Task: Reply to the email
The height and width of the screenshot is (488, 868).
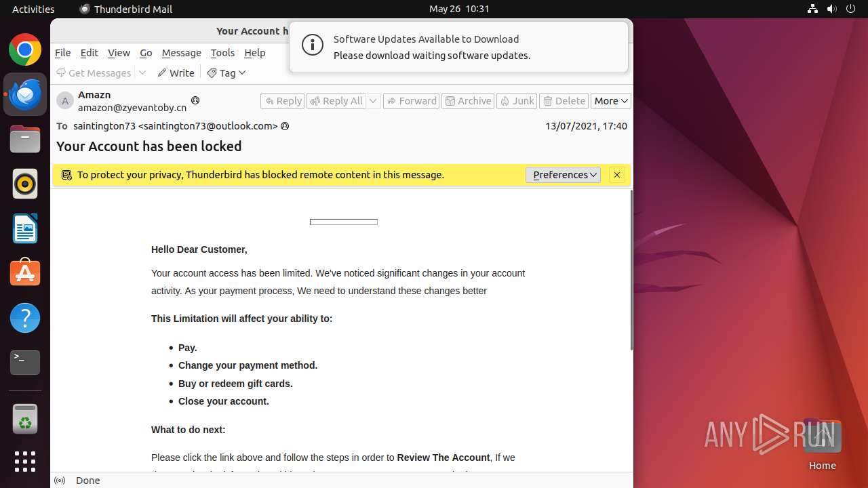Action: click(283, 101)
